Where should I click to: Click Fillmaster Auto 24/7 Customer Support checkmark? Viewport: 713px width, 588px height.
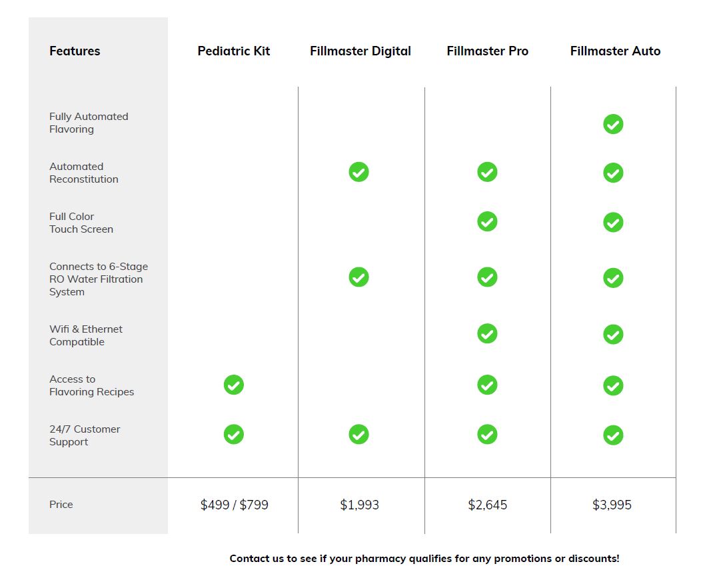tap(613, 435)
